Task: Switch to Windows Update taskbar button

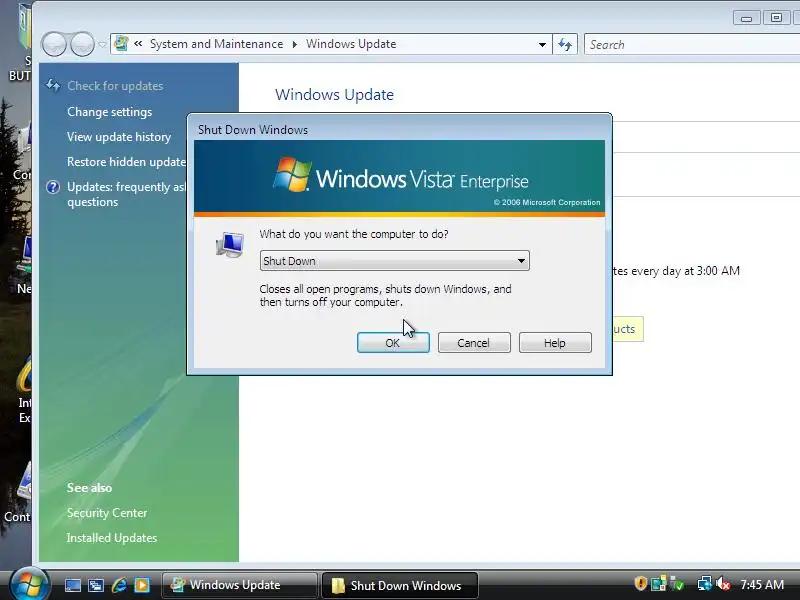Action: point(240,585)
